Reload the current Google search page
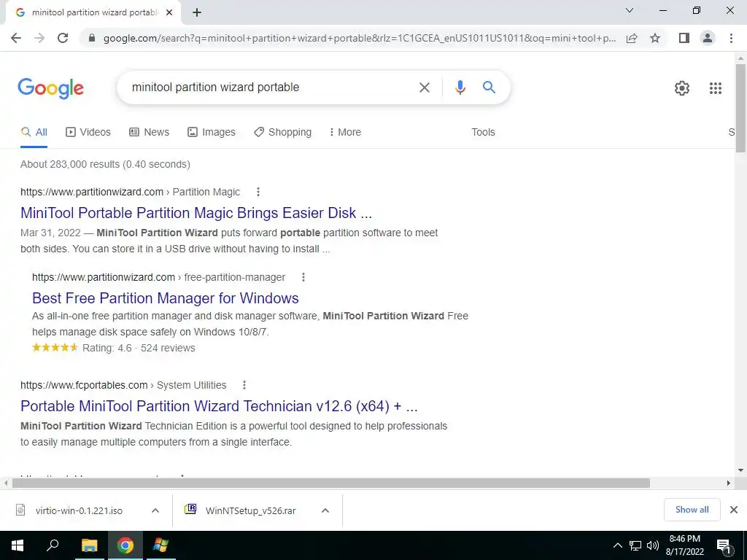 [63, 38]
